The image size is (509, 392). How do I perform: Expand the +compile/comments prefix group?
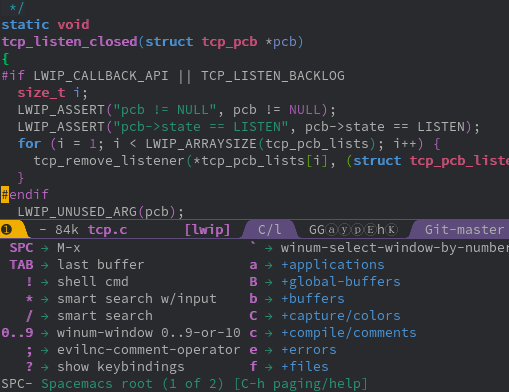click(349, 333)
